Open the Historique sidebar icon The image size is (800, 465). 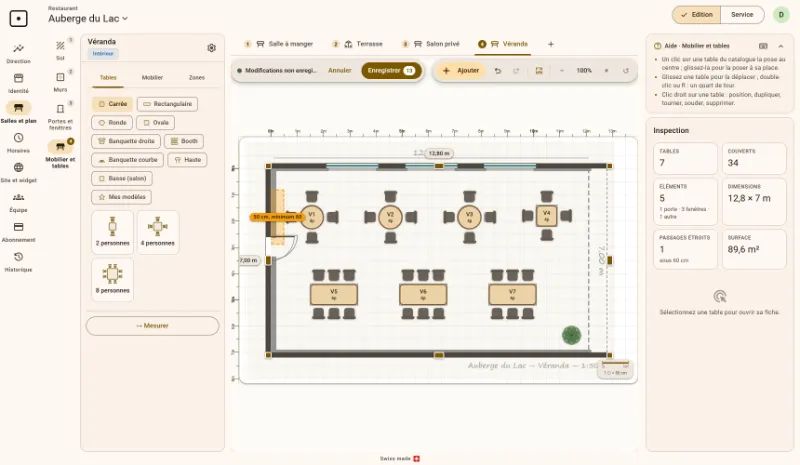click(x=18, y=257)
